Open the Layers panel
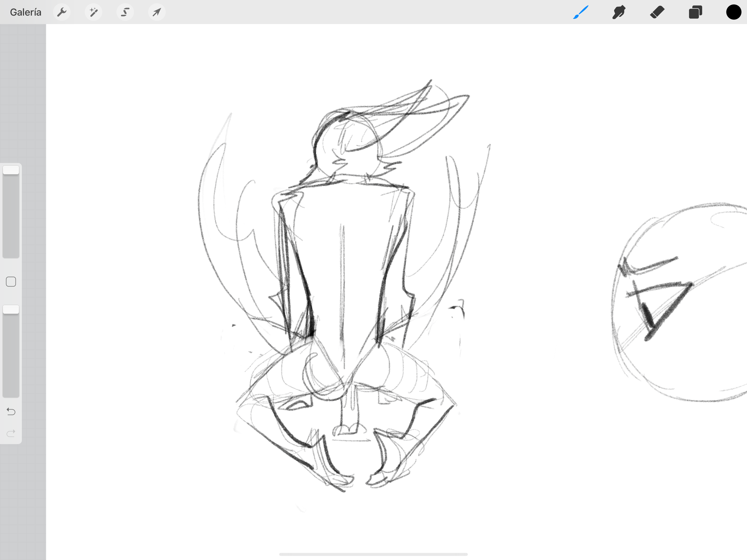747x560 pixels. pyautogui.click(x=695, y=12)
